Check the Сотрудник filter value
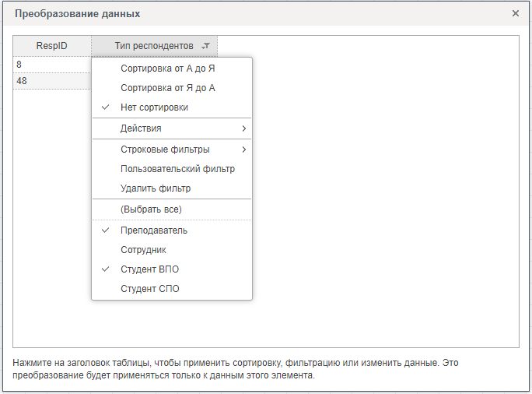Screen dimensions: 532x394 143,250
